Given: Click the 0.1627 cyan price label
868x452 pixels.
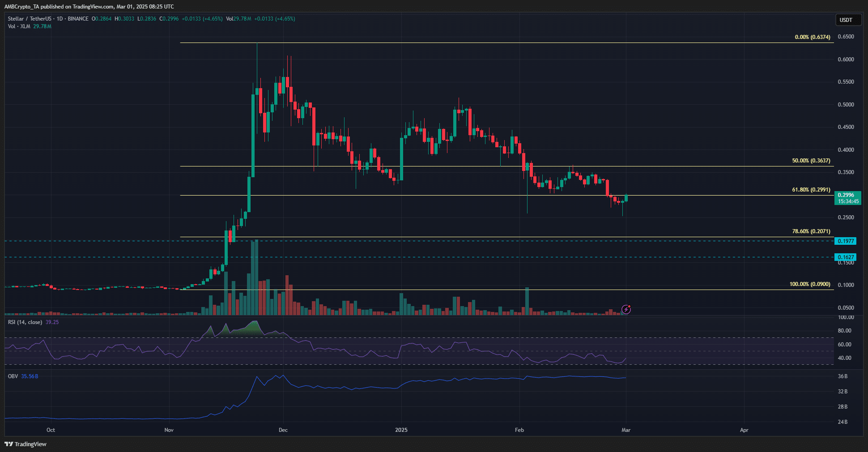Looking at the screenshot, I should click(x=845, y=257).
